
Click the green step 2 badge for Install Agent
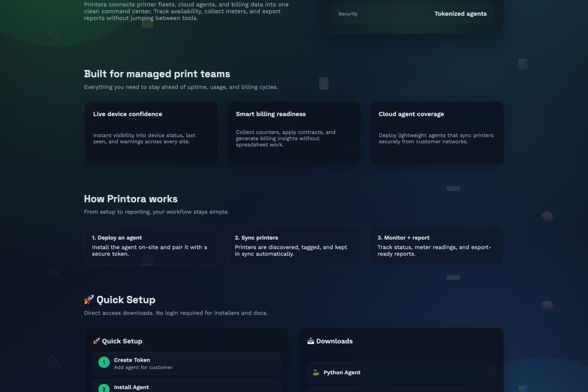[x=103, y=389]
